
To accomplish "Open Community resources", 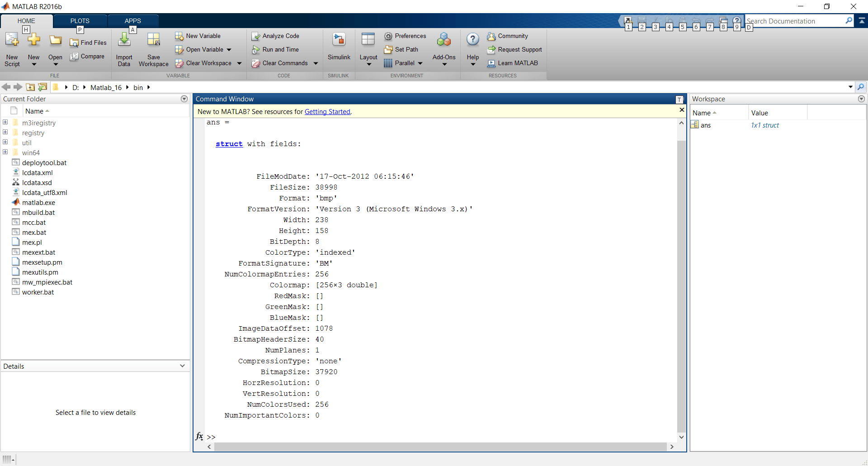I will coord(508,36).
